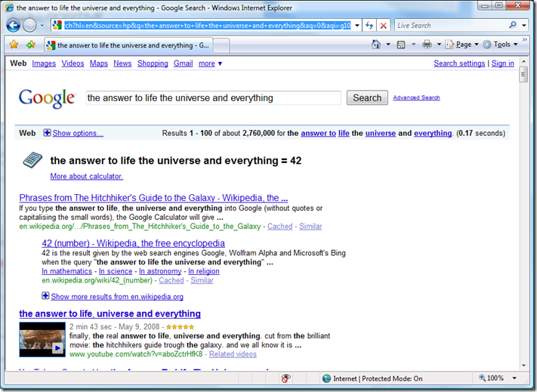Open Advanced Search link
The height and width of the screenshot is (392, 537).
coord(416,97)
